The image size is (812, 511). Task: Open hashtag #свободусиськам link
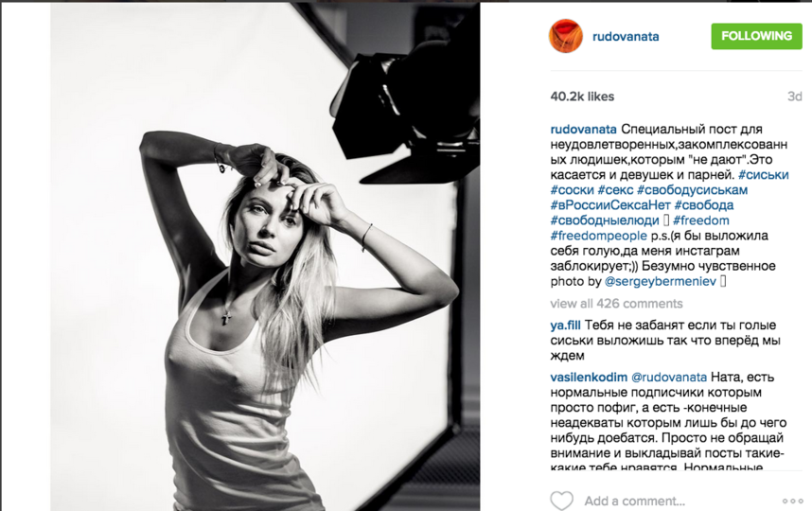tap(692, 190)
